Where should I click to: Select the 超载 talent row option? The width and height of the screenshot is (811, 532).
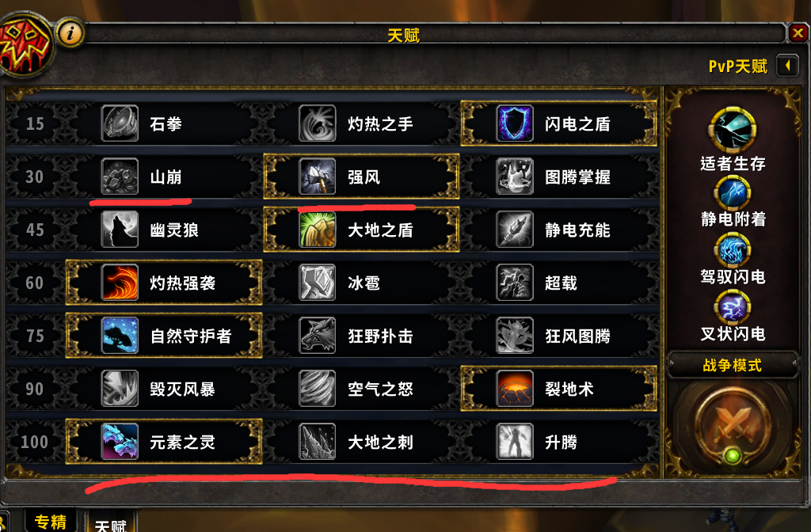[x=558, y=283]
